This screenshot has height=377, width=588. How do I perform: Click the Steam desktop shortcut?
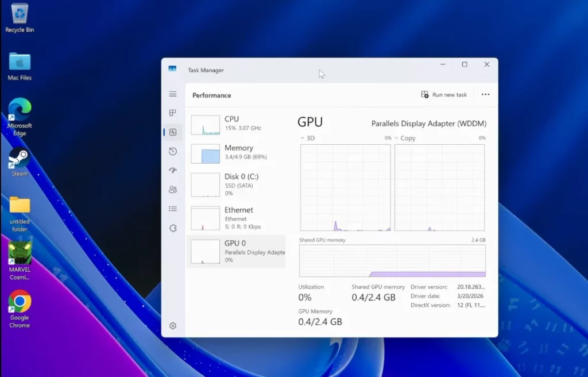[x=20, y=161]
